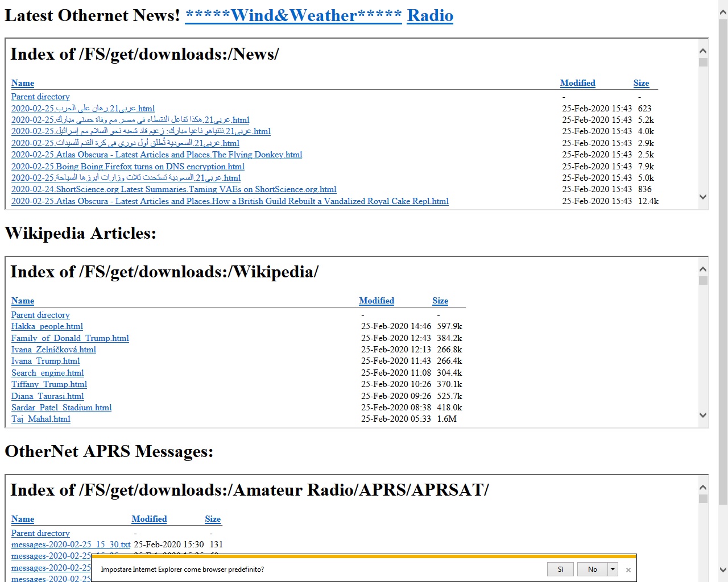Open the Wind&Weather link in header
728x582 pixels.
(x=293, y=15)
